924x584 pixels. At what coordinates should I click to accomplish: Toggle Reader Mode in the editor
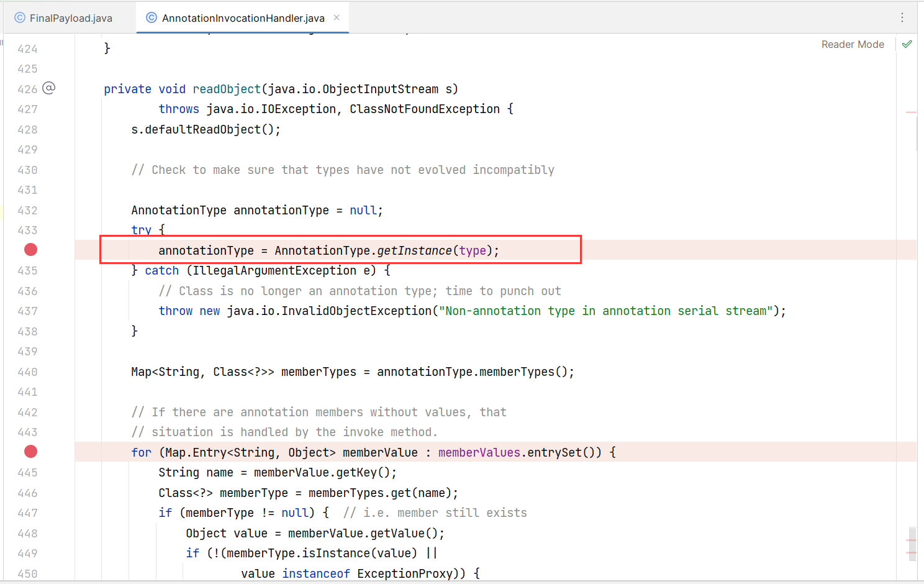852,44
